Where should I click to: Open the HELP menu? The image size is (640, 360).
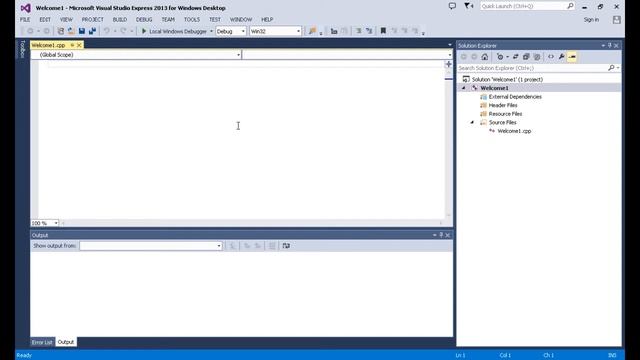(x=267, y=20)
